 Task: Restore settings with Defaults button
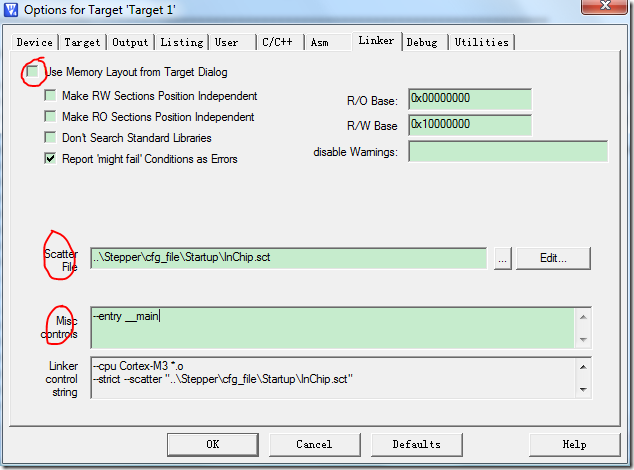416,445
